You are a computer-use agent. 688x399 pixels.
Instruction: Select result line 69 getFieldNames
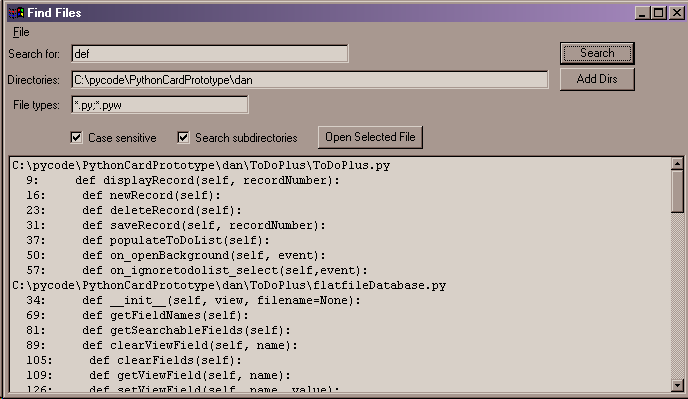137,315
